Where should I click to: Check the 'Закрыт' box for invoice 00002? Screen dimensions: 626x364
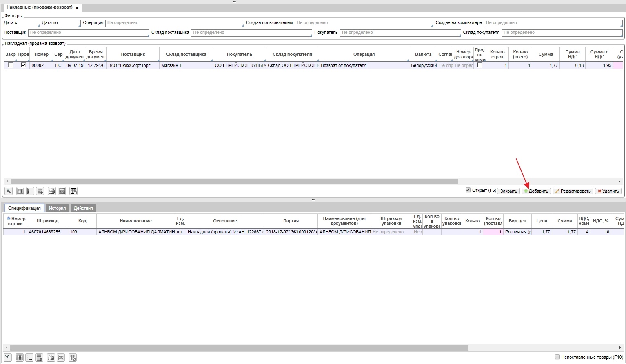click(x=11, y=65)
